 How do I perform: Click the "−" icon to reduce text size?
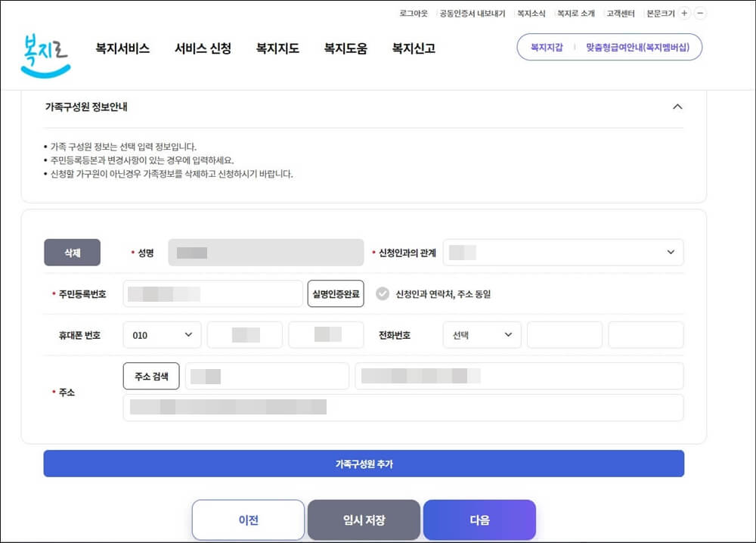pyautogui.click(x=700, y=13)
